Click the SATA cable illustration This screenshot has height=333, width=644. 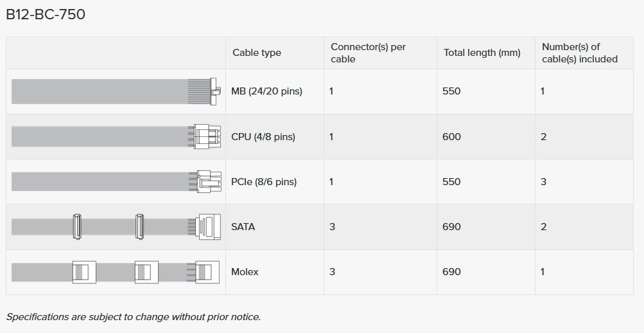116,226
